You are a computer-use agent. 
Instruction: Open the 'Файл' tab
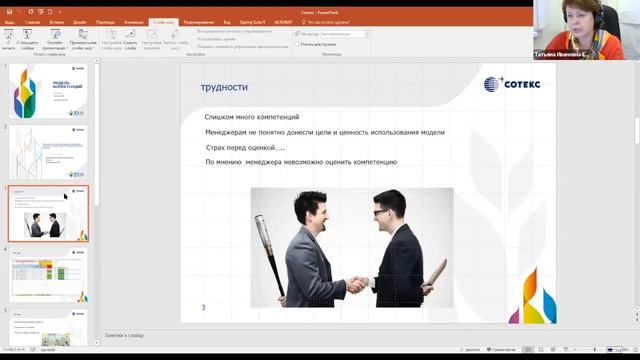pyautogui.click(x=10, y=22)
